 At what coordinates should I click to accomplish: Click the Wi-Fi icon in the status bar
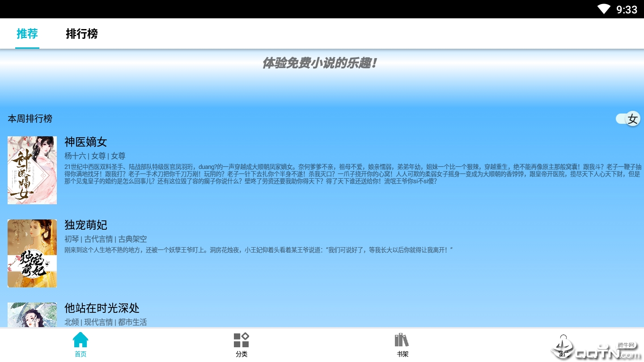pos(604,9)
